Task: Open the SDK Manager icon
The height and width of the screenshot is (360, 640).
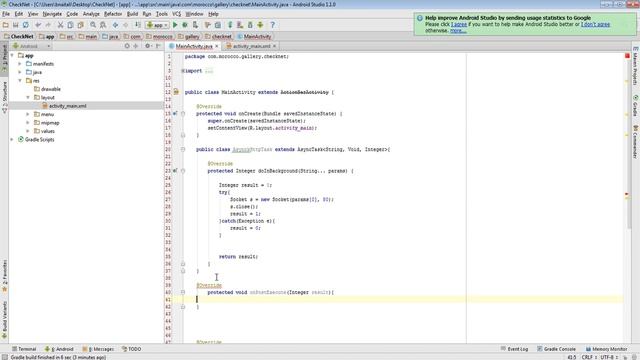Action: coord(250,25)
